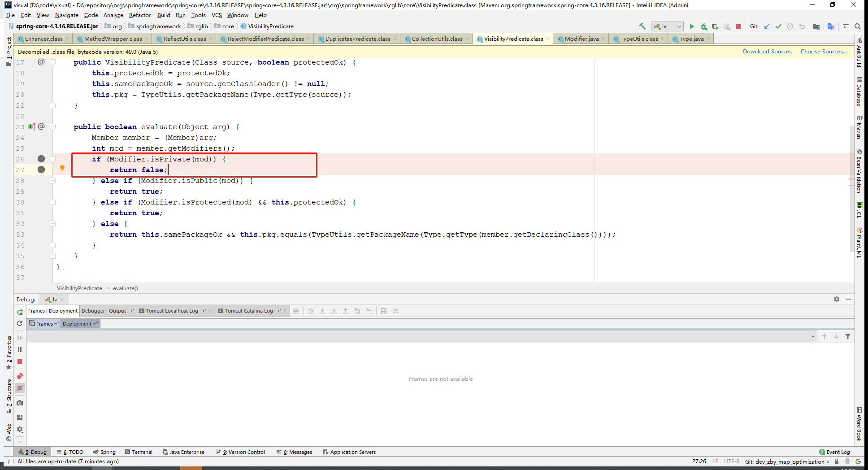Start debugging with the bug icon
Screen dimensions: 868x470
(703, 26)
